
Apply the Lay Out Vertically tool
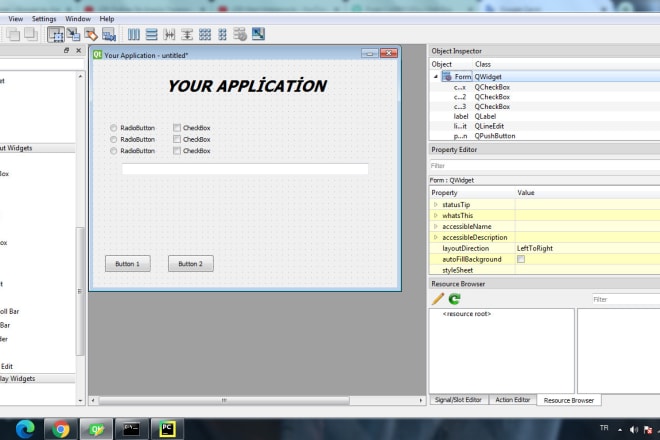tap(151, 34)
